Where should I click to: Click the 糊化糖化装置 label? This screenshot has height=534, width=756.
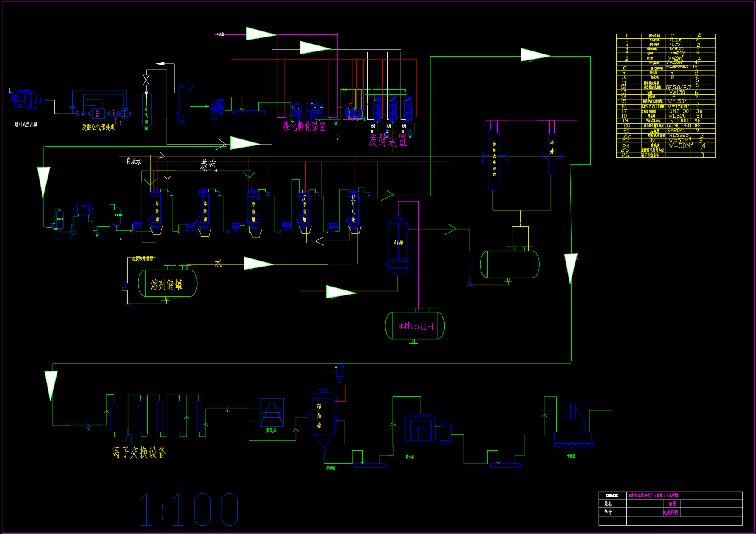pyautogui.click(x=304, y=126)
